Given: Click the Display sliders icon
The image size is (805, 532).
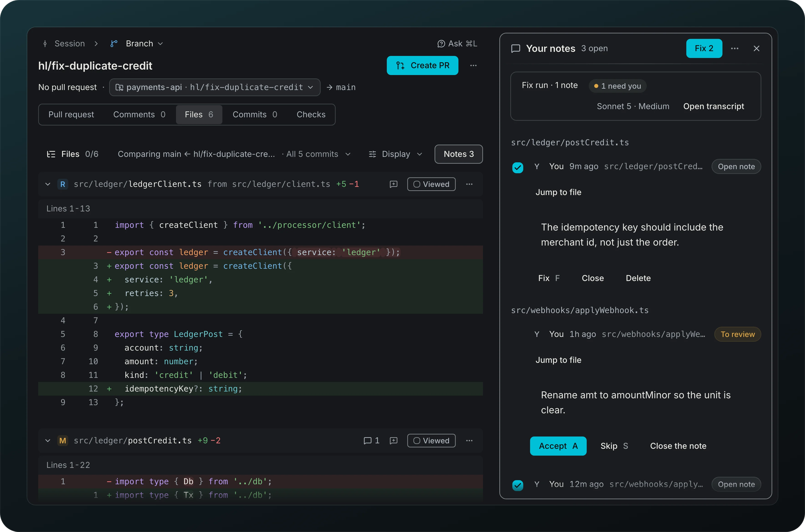Looking at the screenshot, I should click(373, 154).
